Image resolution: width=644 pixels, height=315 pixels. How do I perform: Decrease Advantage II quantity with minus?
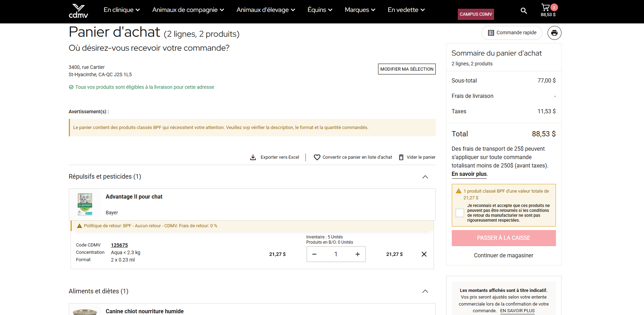[314, 254]
